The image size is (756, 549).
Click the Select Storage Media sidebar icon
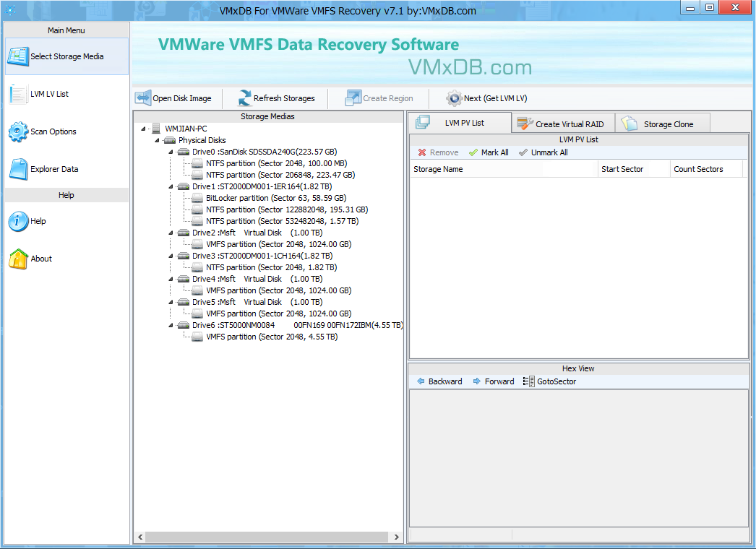tap(18, 56)
